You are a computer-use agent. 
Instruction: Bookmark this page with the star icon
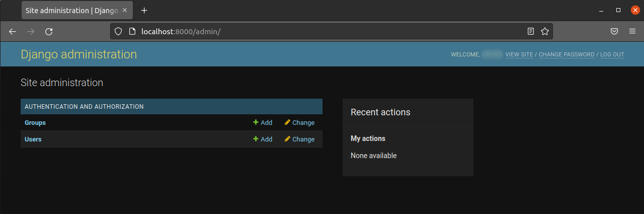pyautogui.click(x=544, y=31)
